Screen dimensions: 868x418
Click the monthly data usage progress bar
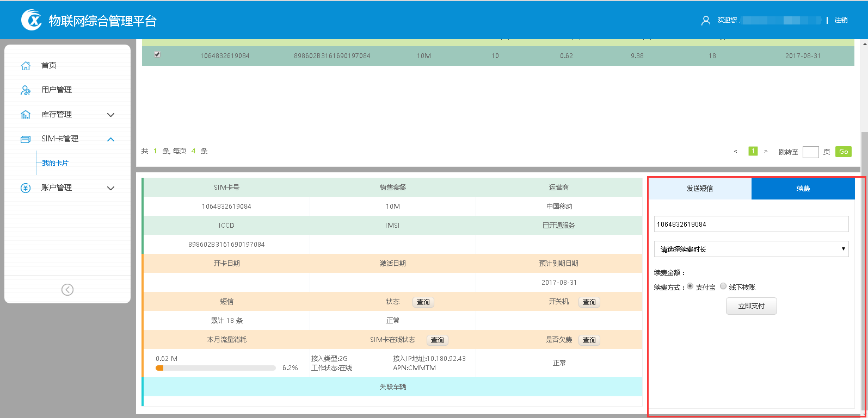tap(216, 368)
